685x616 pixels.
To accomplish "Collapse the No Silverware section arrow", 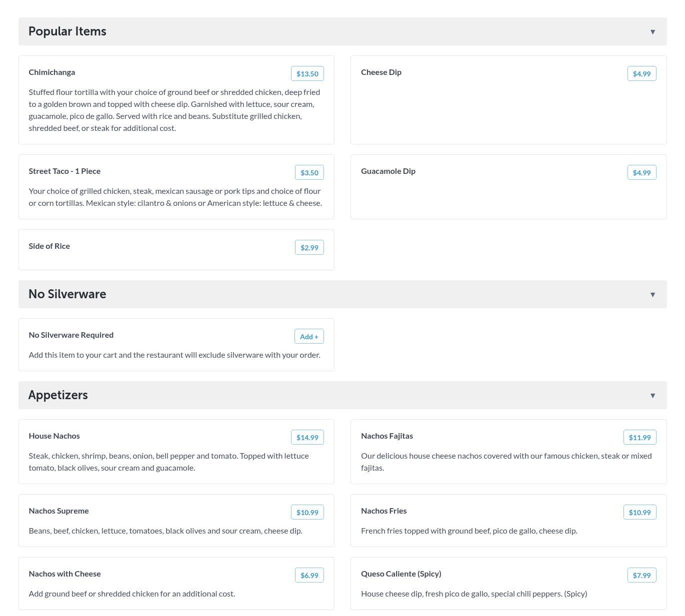I will click(x=652, y=295).
